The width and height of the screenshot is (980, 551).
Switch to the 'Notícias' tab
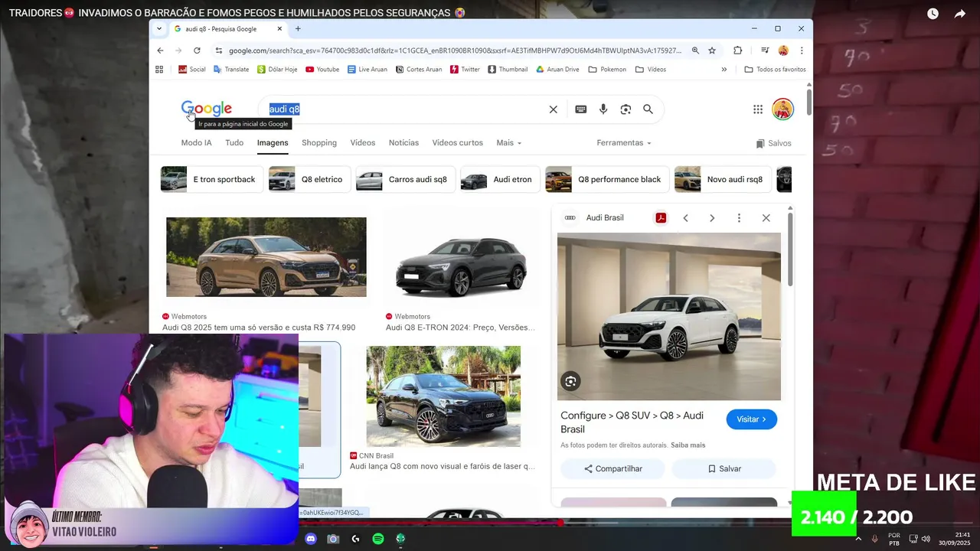(403, 143)
